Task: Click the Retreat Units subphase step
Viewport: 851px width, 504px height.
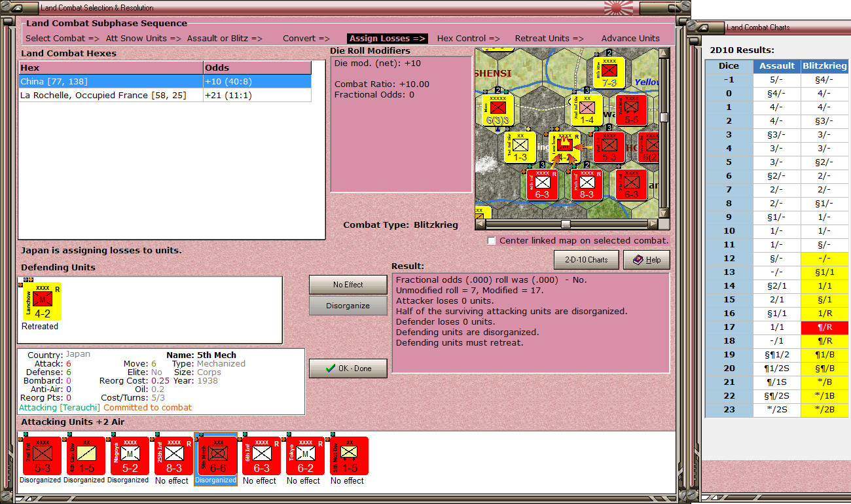Action: point(549,39)
